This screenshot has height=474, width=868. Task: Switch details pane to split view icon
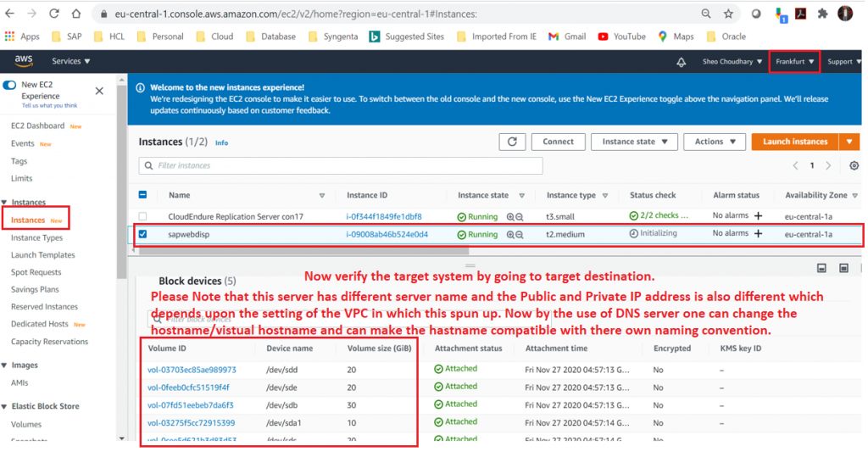pos(821,269)
